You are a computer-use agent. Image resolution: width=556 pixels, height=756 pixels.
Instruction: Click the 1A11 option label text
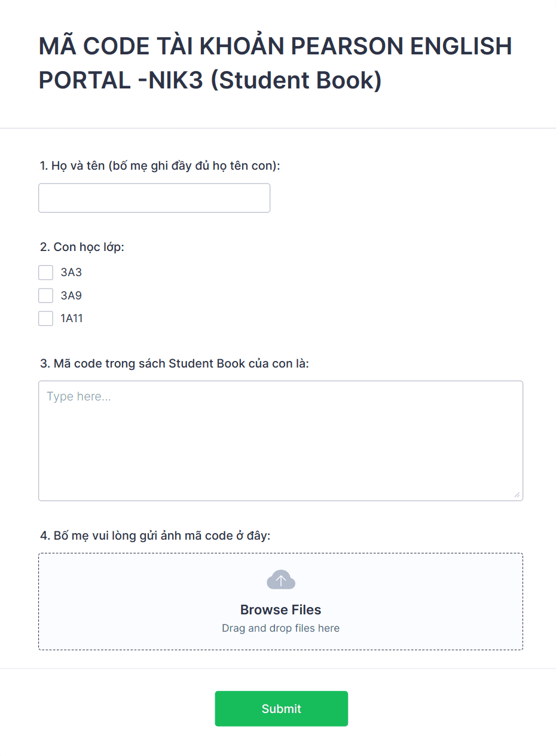pyautogui.click(x=72, y=319)
